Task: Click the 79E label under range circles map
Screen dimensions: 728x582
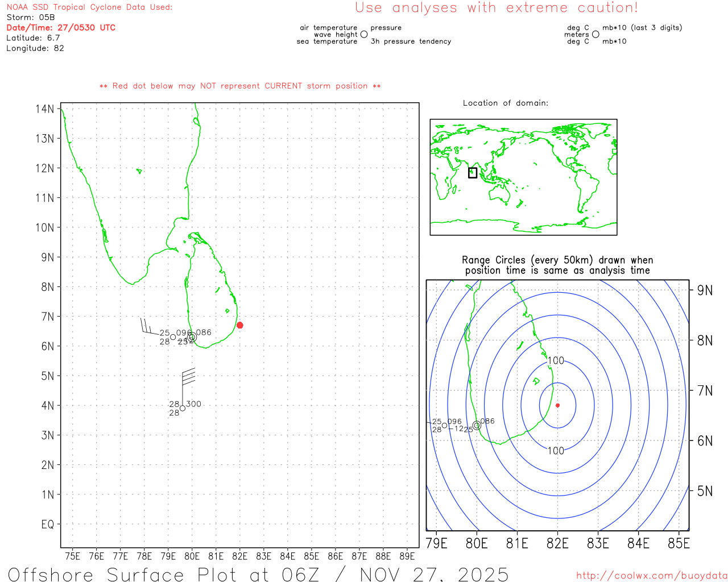Action: pyautogui.click(x=436, y=543)
